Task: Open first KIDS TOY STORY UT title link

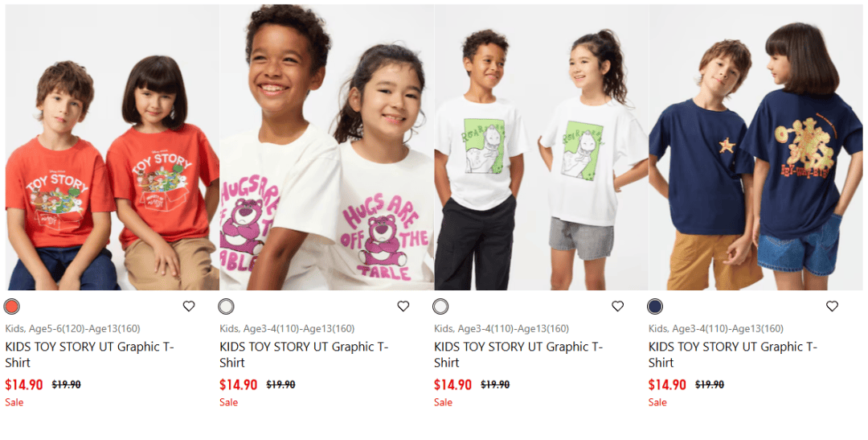Action: pos(90,355)
